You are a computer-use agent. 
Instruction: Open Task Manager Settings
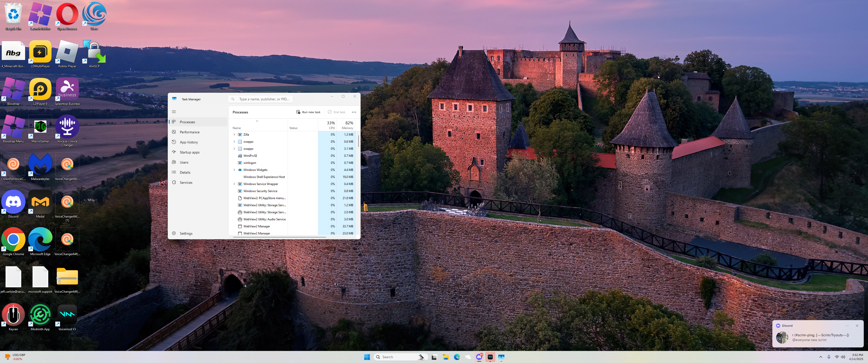tap(186, 233)
